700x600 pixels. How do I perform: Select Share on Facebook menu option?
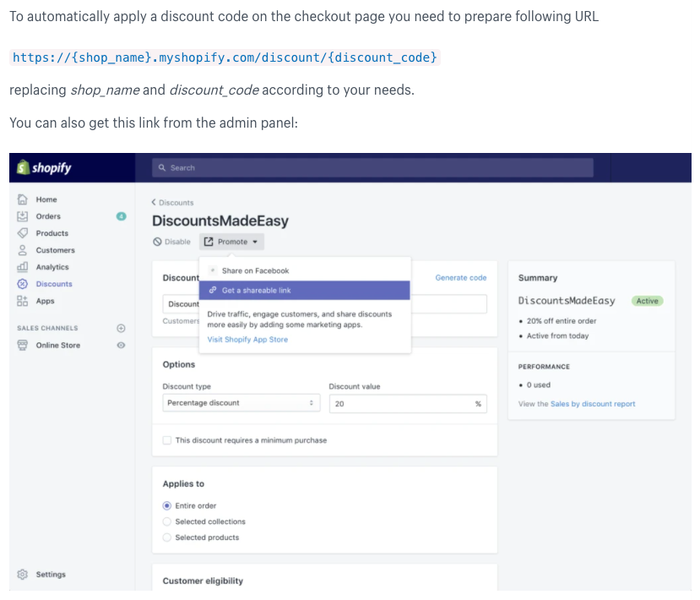coord(305,270)
